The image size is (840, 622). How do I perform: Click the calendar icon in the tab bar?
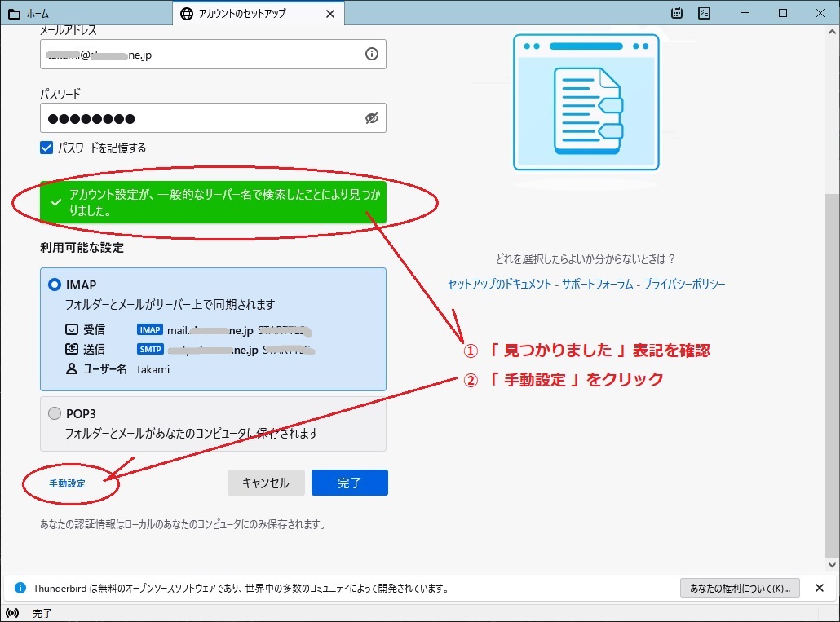[x=677, y=13]
